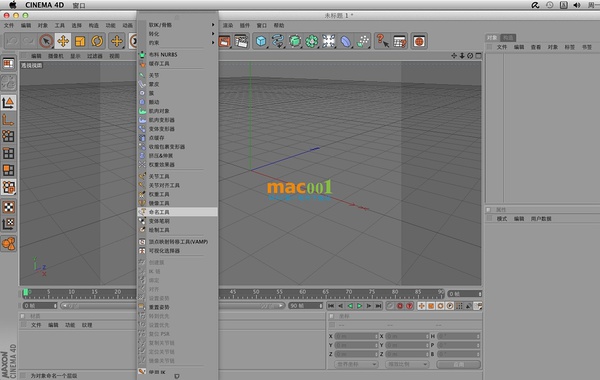Play the animation forward
This screenshot has width=600, height=380.
click(x=359, y=306)
